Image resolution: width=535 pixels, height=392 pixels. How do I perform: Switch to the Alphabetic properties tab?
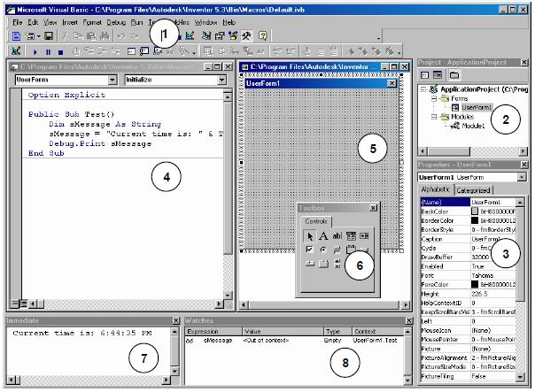[436, 189]
